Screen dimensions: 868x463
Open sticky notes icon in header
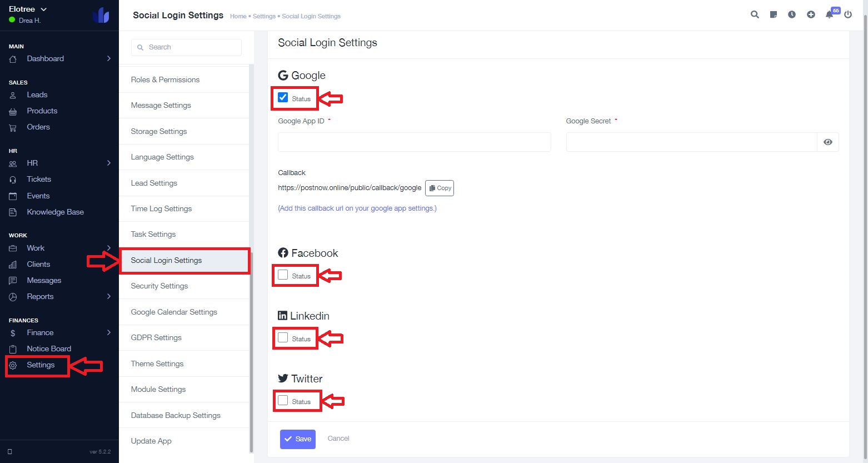pos(773,15)
